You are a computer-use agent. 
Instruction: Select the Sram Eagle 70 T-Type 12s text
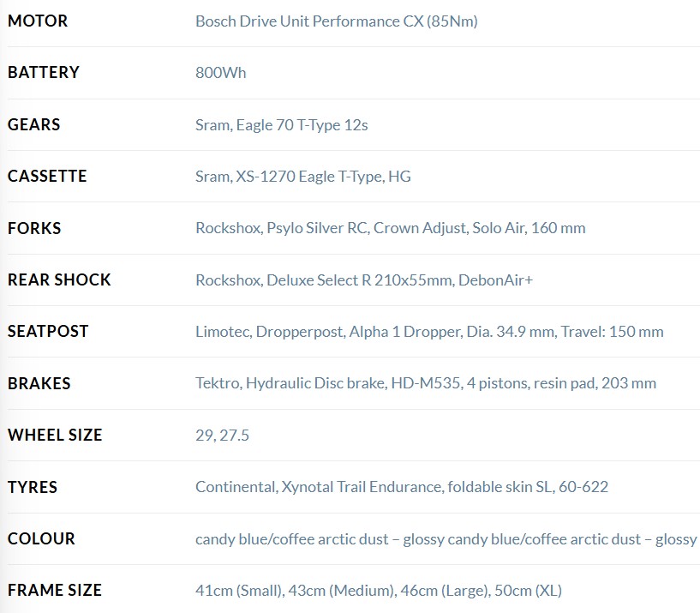pyautogui.click(x=282, y=125)
